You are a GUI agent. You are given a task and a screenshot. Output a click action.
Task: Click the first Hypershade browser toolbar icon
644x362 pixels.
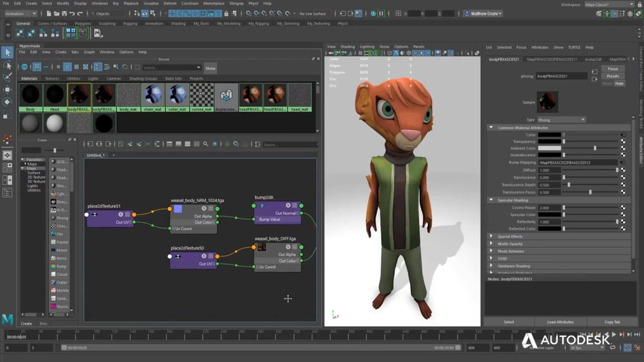click(24, 67)
